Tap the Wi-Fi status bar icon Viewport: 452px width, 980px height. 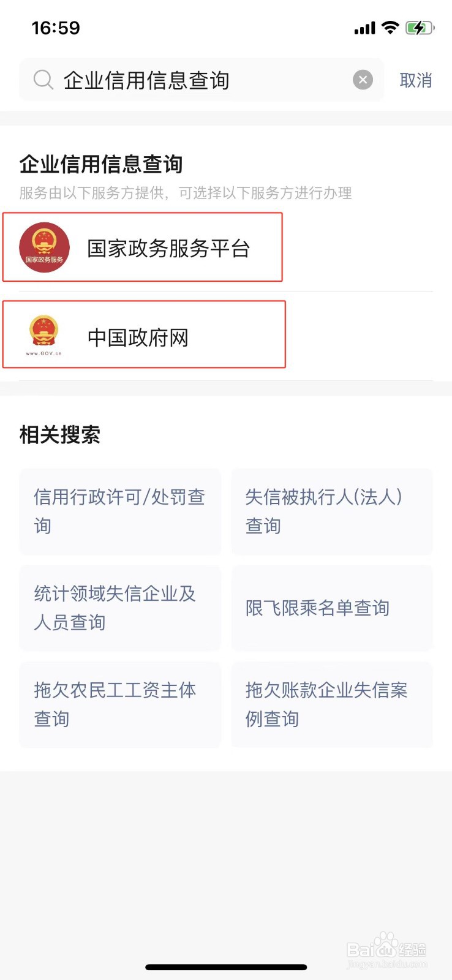pos(390,28)
